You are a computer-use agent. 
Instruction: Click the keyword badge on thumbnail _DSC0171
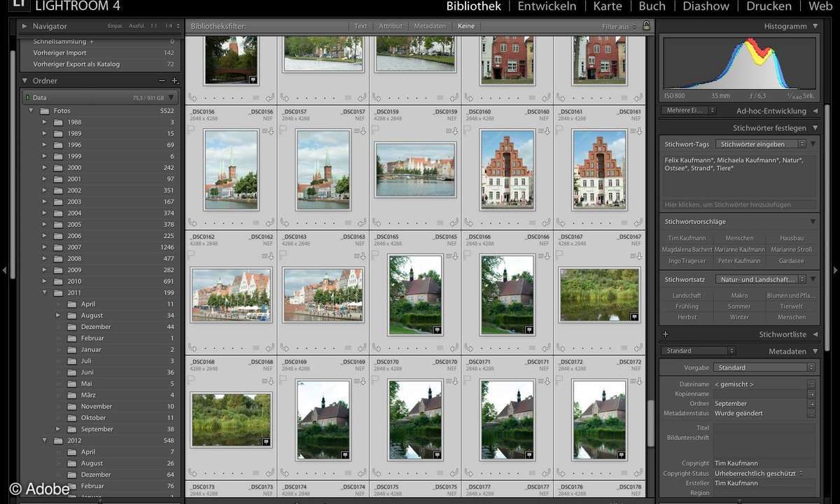click(528, 454)
